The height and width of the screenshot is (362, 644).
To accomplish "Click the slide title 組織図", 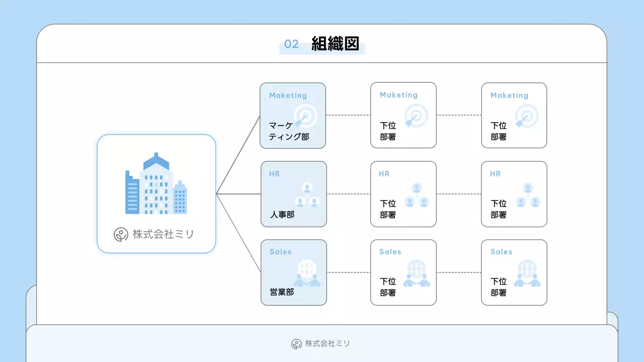I will (335, 44).
